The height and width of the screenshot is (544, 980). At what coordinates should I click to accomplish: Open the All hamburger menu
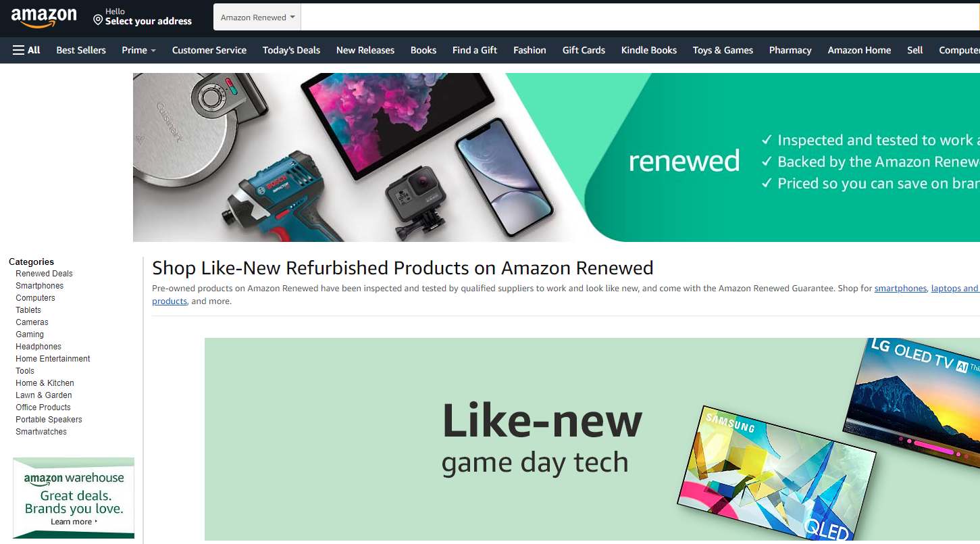26,50
